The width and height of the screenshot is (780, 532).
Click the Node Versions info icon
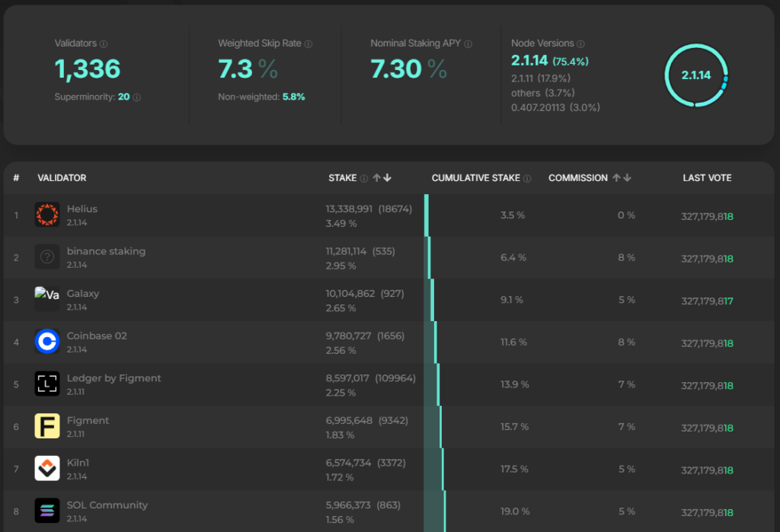pos(580,43)
